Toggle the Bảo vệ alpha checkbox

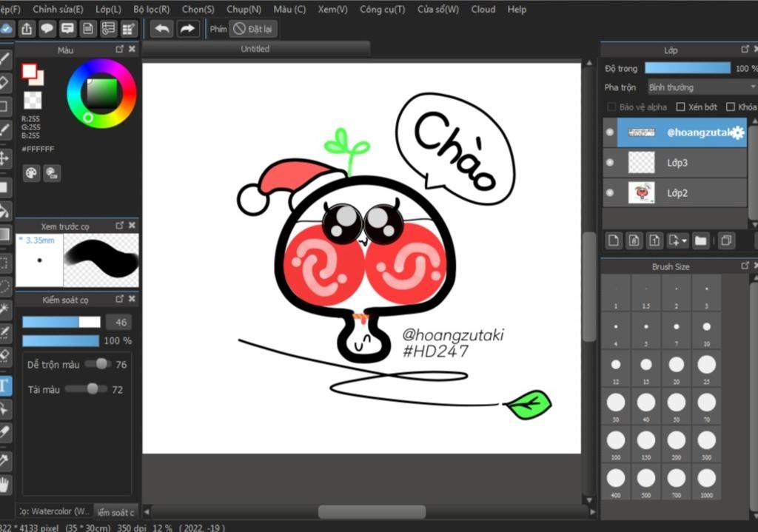click(611, 107)
